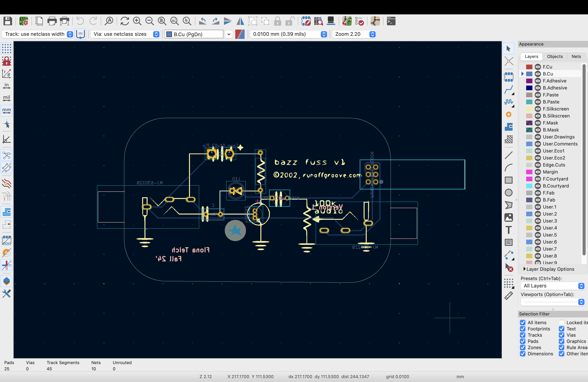Switch units to inches
Viewport: 588px width, 382px height.
tap(6, 86)
